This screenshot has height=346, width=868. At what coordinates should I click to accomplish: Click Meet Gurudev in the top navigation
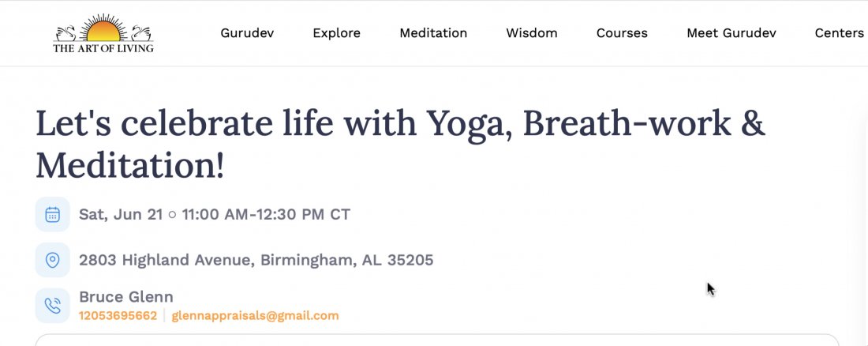(x=731, y=33)
